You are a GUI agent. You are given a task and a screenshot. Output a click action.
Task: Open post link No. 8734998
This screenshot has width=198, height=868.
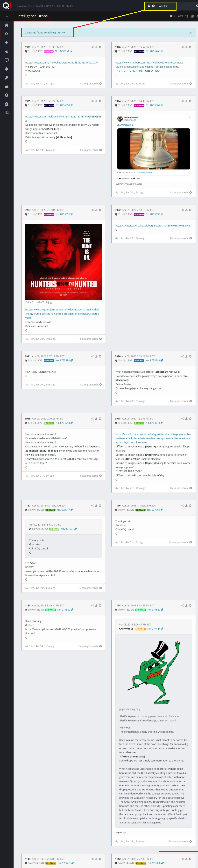[63, 423]
